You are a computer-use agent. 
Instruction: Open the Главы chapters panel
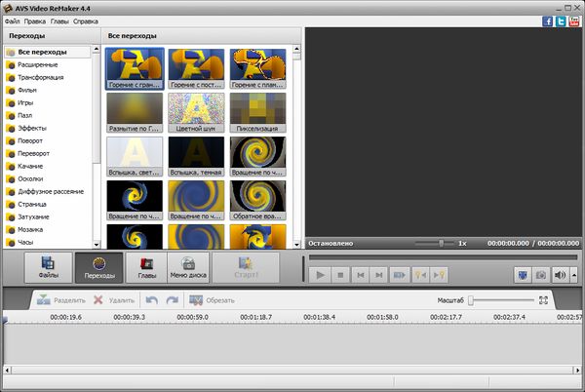pos(147,267)
